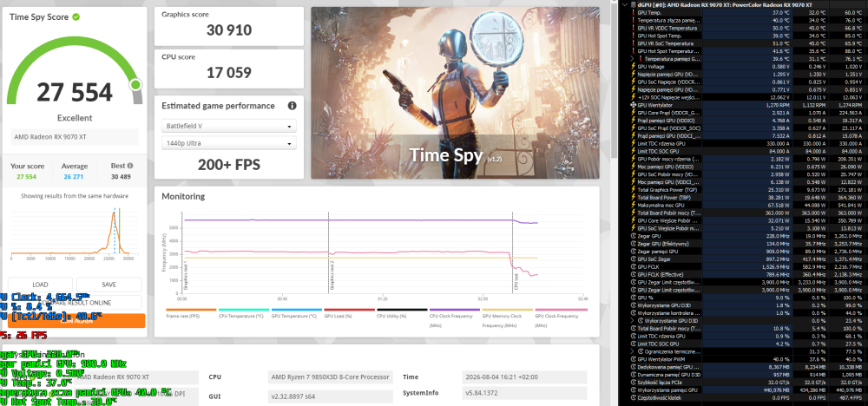Click thermometer icon beside GPU VR SoC Temperatura
Viewport: 868px width, 406px height.
(x=635, y=43)
